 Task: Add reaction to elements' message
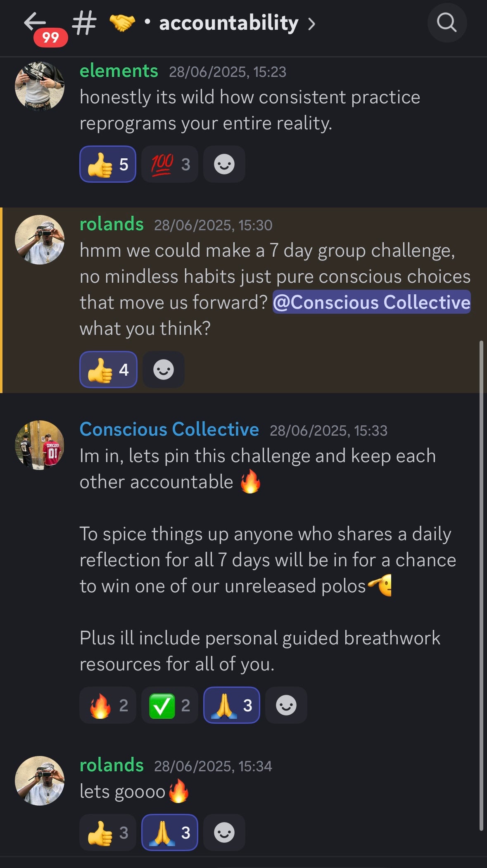(224, 164)
